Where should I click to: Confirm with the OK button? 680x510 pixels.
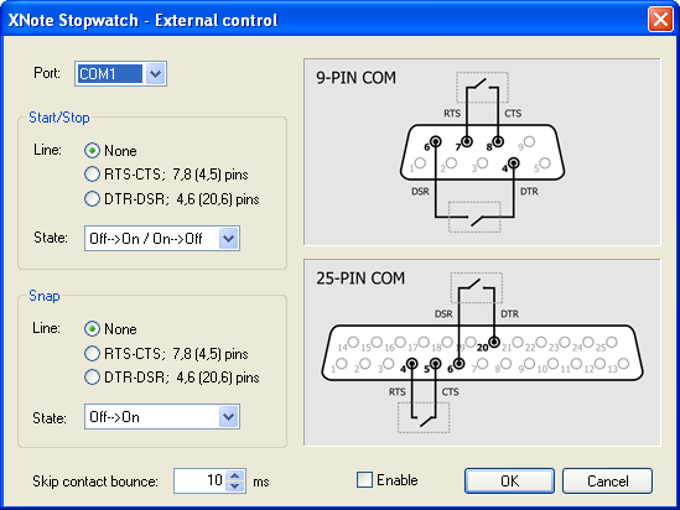click(510, 481)
